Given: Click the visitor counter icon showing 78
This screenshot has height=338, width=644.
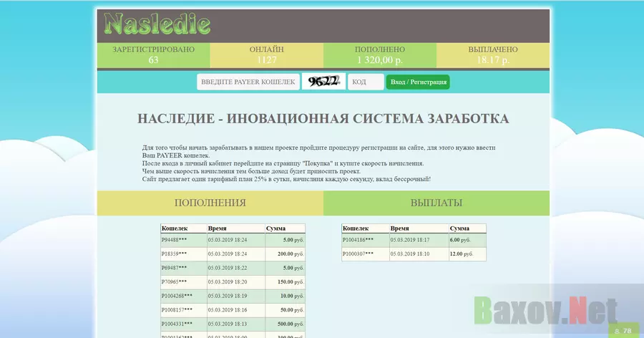Looking at the screenshot, I should (623, 331).
